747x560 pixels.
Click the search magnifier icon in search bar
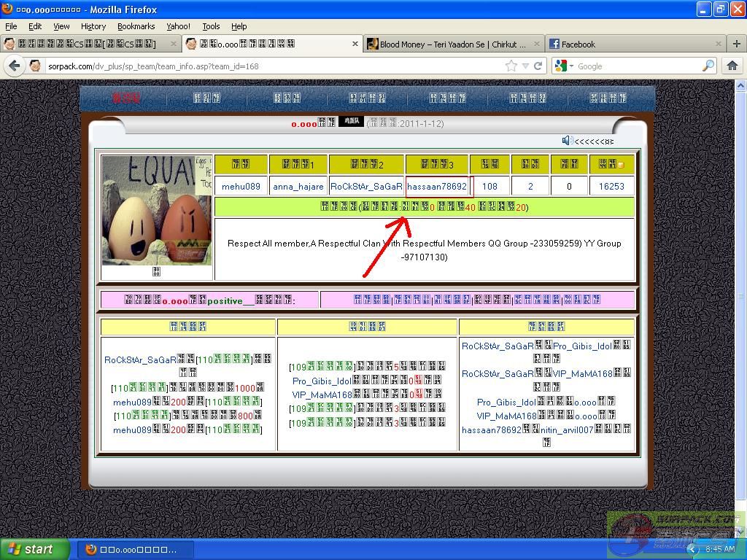tap(708, 66)
